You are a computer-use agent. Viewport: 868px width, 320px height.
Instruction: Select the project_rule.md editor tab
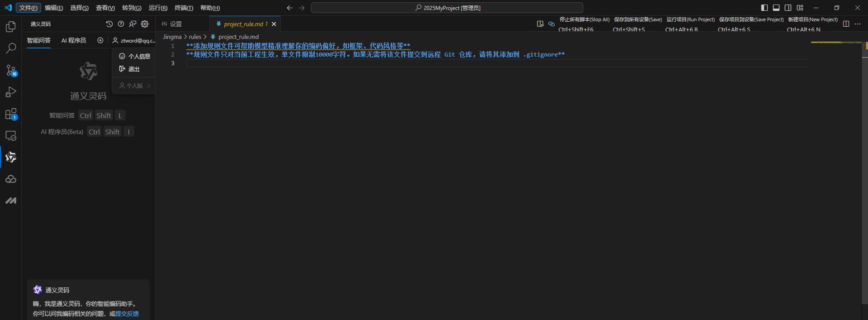pos(245,24)
